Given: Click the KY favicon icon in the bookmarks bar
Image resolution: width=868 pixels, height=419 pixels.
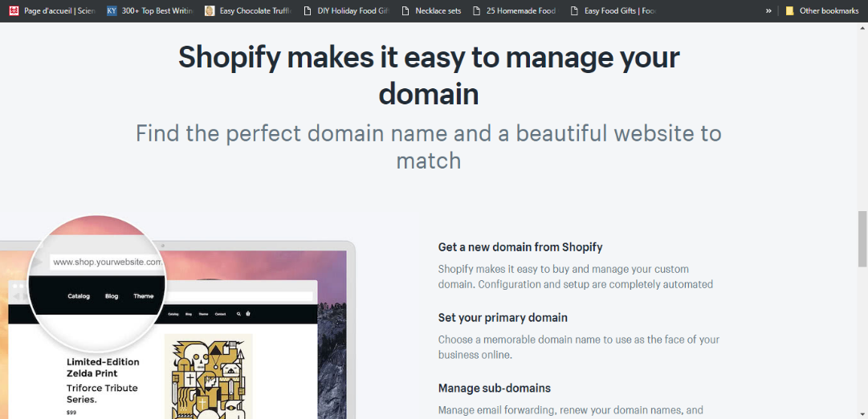Looking at the screenshot, I should (x=112, y=10).
